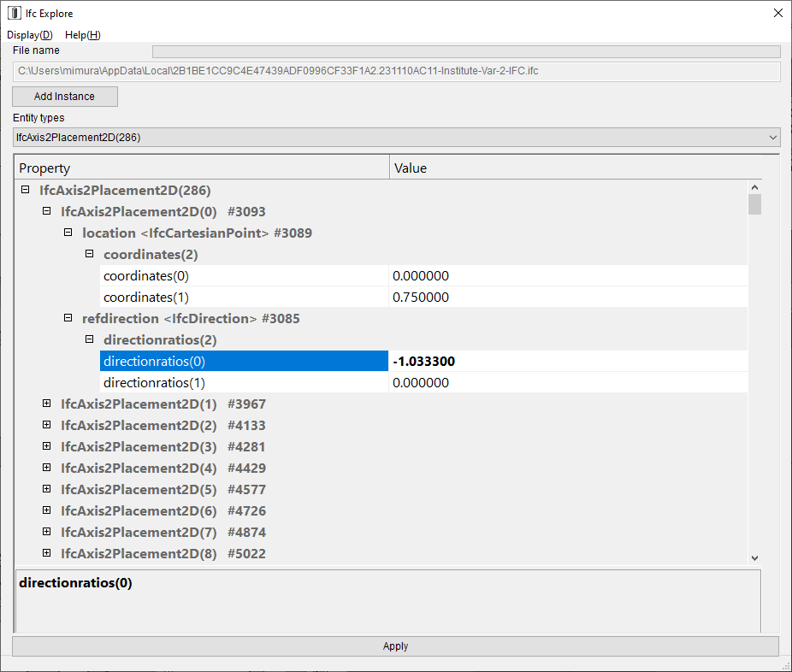Select the IfcAxis2Placement2D(1) #3967 label
Viewport: 792px width, 672px height.
click(x=163, y=404)
